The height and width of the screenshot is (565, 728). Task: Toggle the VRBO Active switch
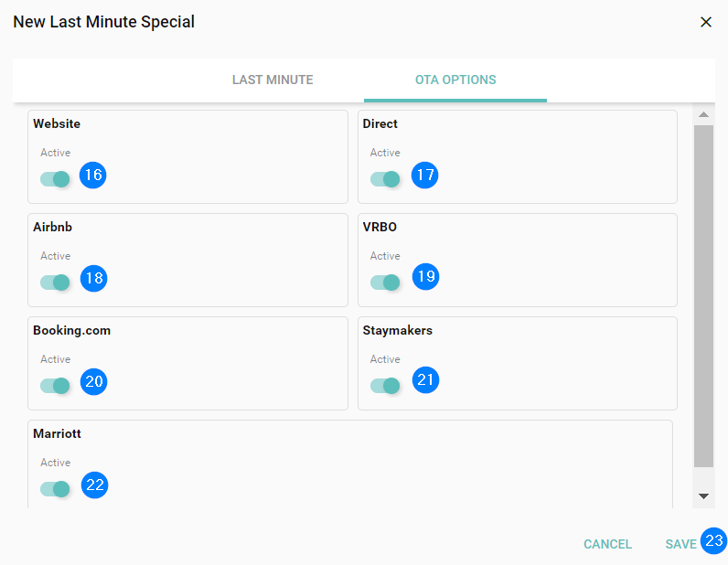tap(385, 282)
